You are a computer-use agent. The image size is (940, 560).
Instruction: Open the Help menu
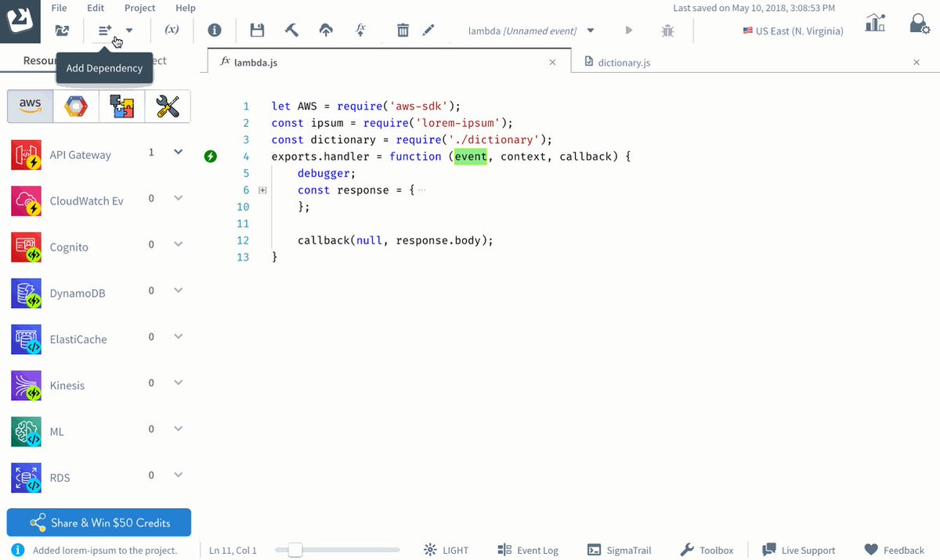(186, 8)
